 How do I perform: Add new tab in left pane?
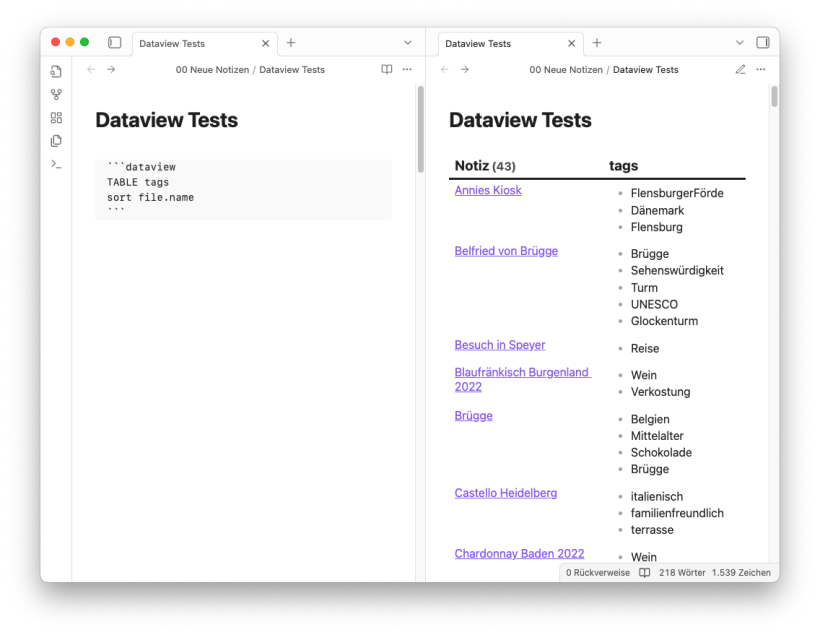pyautogui.click(x=291, y=43)
